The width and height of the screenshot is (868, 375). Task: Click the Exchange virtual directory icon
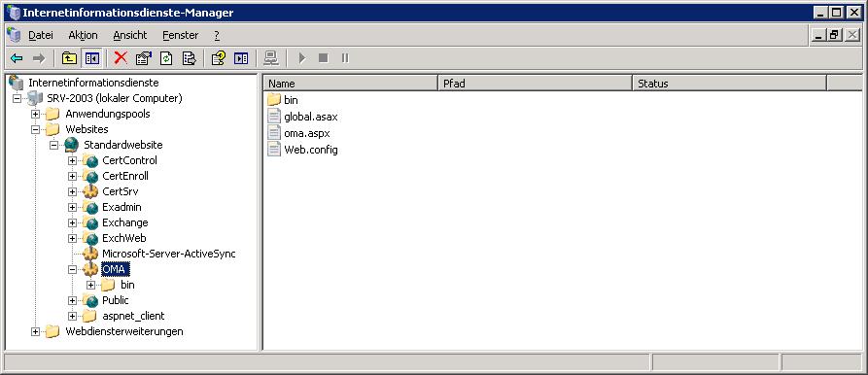[90, 222]
